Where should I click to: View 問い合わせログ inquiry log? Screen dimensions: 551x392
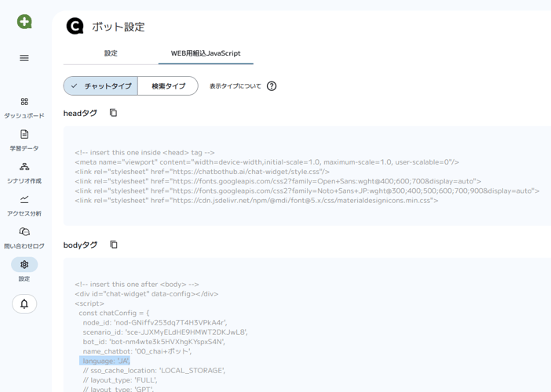point(24,232)
